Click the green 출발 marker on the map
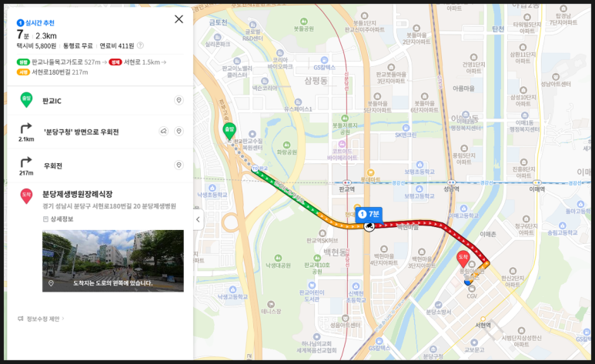The image size is (595, 364). (229, 131)
